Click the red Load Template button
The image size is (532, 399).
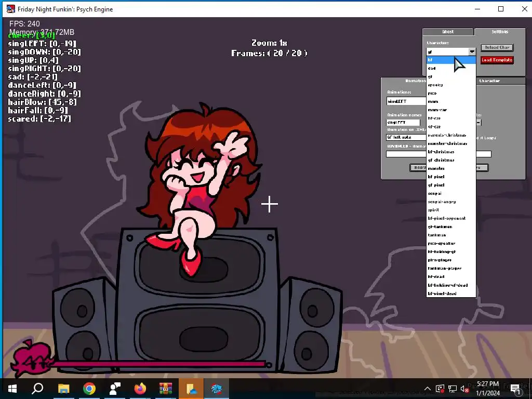pyautogui.click(x=497, y=60)
